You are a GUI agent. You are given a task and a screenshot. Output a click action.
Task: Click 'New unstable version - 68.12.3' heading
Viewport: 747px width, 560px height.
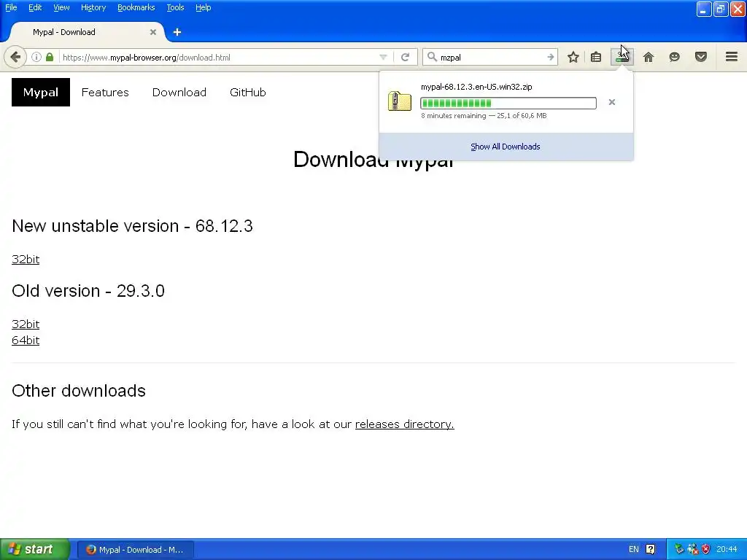coord(133,226)
